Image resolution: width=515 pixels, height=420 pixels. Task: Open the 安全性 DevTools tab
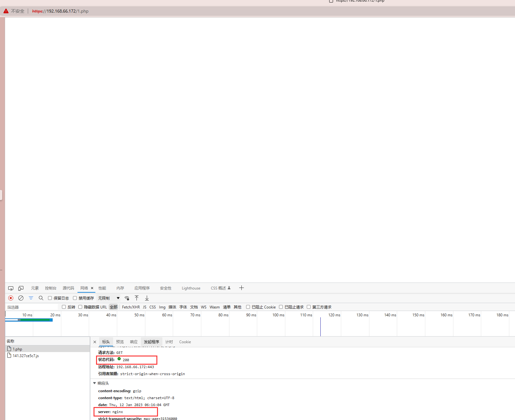(166, 288)
